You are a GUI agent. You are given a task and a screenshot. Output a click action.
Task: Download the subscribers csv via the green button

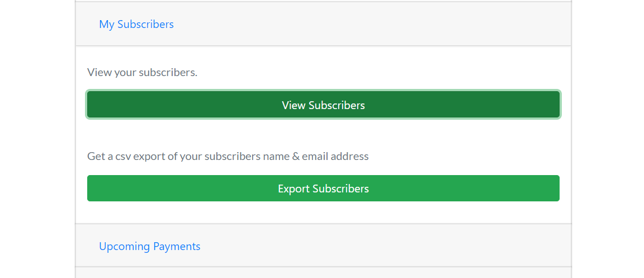click(x=323, y=189)
